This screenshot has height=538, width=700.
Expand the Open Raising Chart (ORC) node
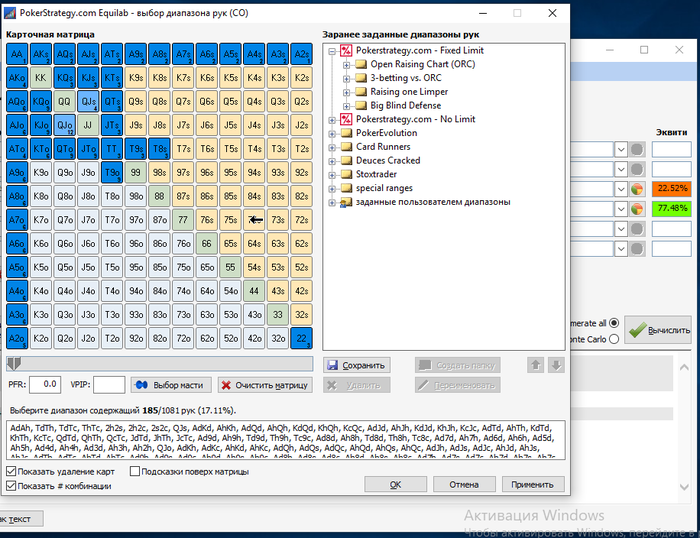(346, 65)
